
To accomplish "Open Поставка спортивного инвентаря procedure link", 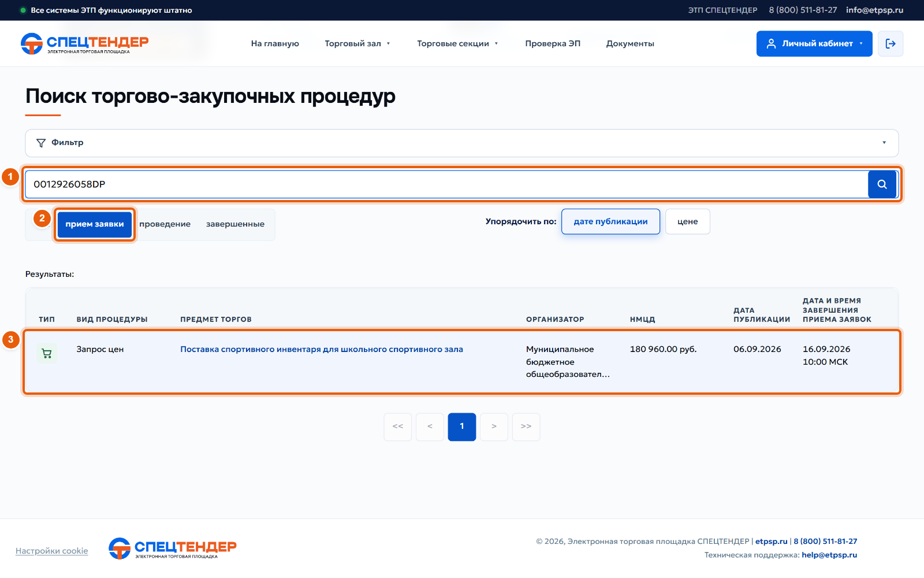I will [x=322, y=349].
